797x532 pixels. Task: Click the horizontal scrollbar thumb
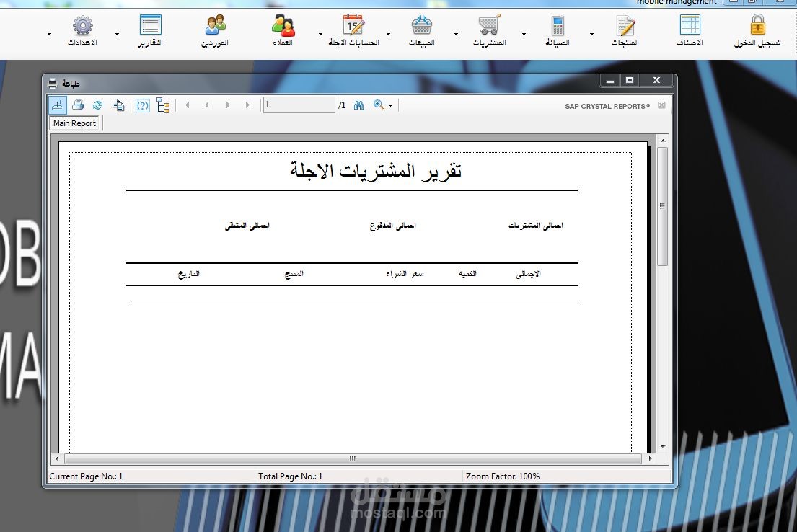[353, 458]
